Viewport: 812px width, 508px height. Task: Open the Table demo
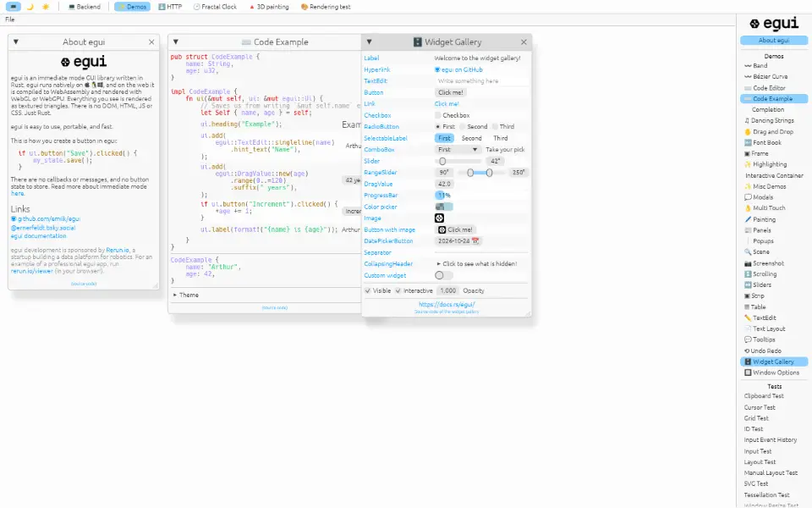755,306
